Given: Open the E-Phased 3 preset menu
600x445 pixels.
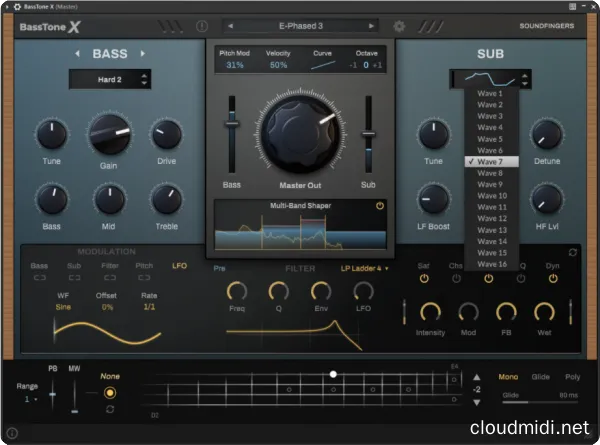Looking at the screenshot, I should (x=301, y=26).
